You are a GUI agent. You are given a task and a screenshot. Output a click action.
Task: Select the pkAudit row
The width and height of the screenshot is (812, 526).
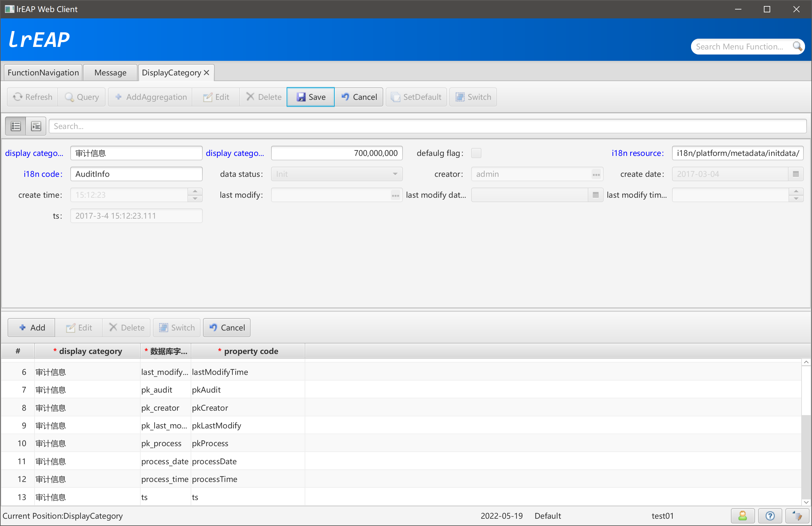point(401,390)
